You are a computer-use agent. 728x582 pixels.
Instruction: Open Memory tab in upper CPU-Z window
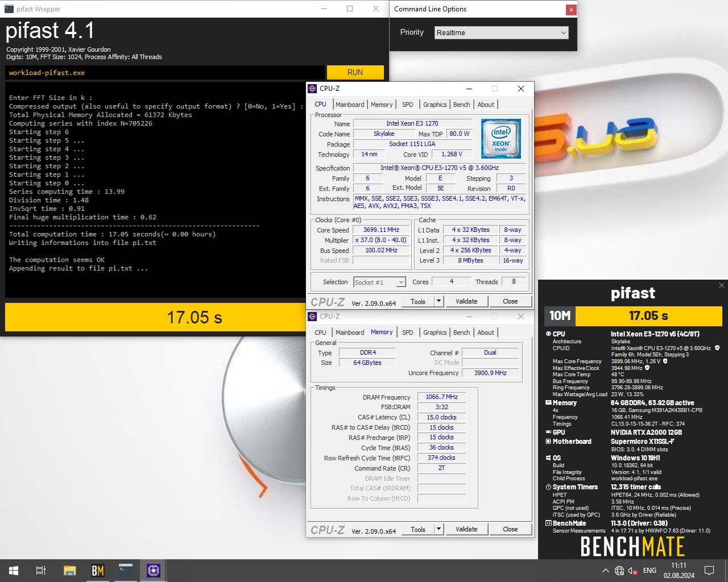tap(382, 105)
